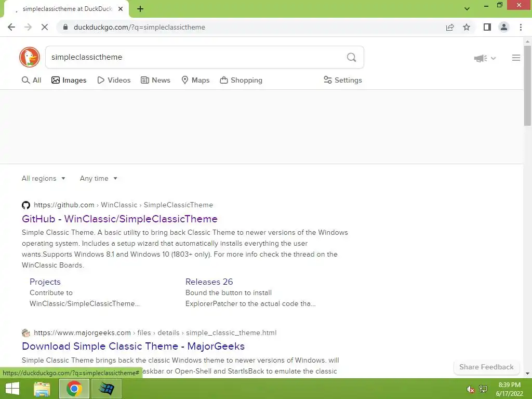Open the Releases 26 sublink

[x=209, y=282]
